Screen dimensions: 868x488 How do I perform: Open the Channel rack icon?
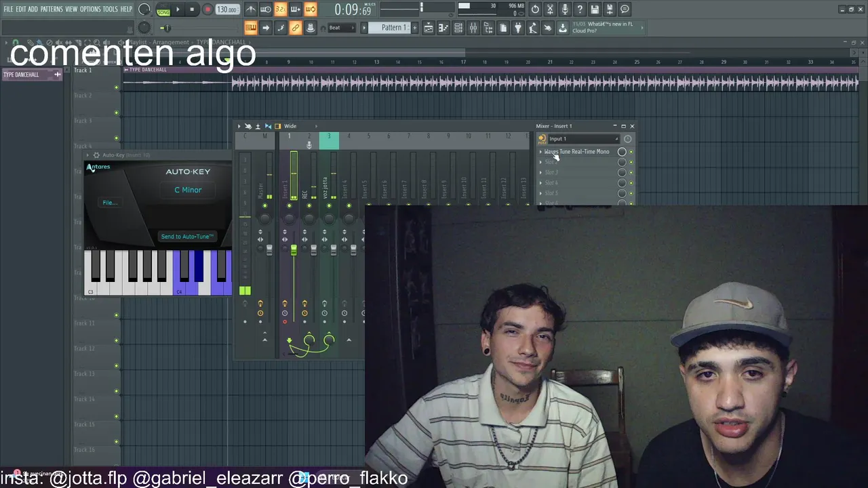(458, 28)
